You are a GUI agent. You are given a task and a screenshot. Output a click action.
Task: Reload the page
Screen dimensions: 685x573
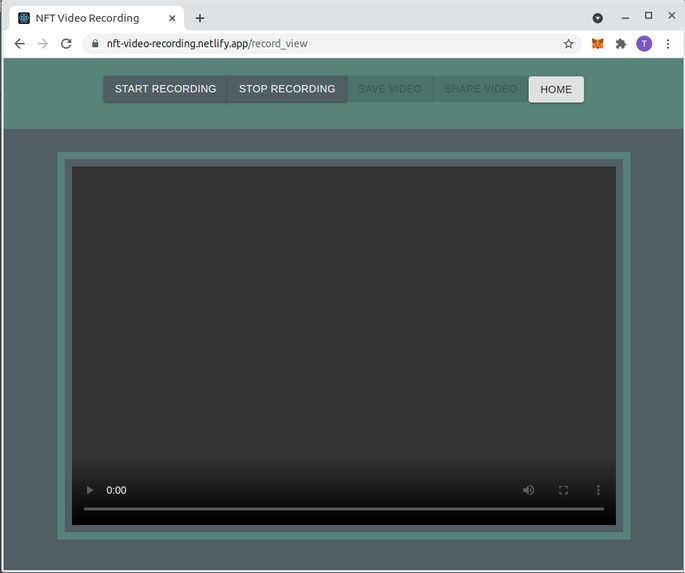point(66,44)
